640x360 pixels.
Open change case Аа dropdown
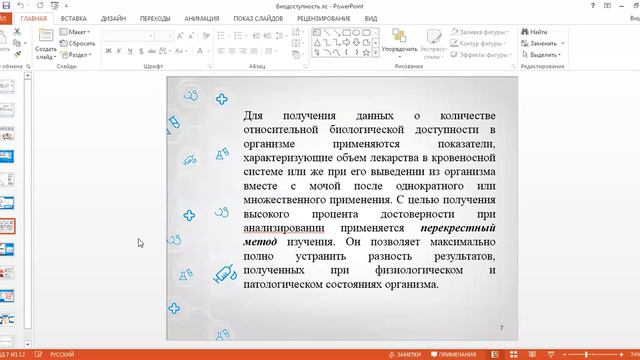point(181,51)
